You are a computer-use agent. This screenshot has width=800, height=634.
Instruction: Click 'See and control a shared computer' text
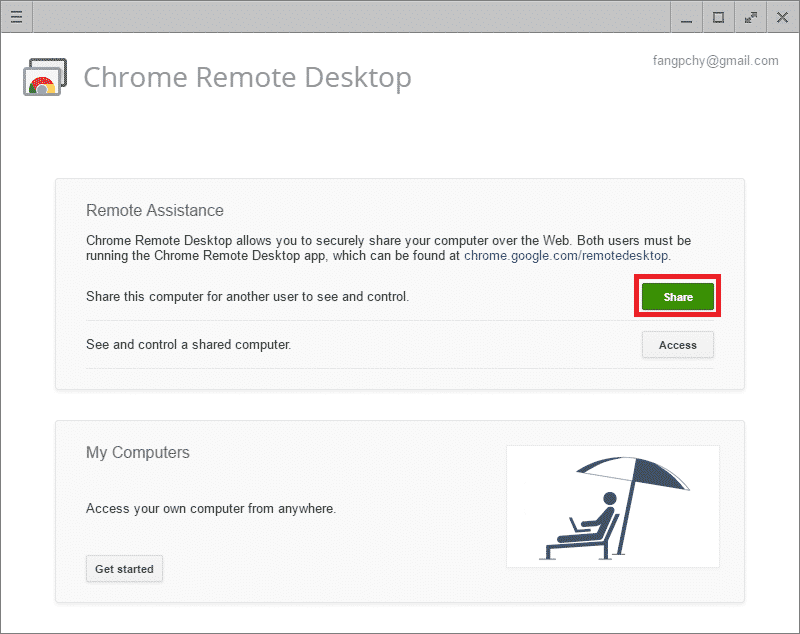pyautogui.click(x=188, y=344)
